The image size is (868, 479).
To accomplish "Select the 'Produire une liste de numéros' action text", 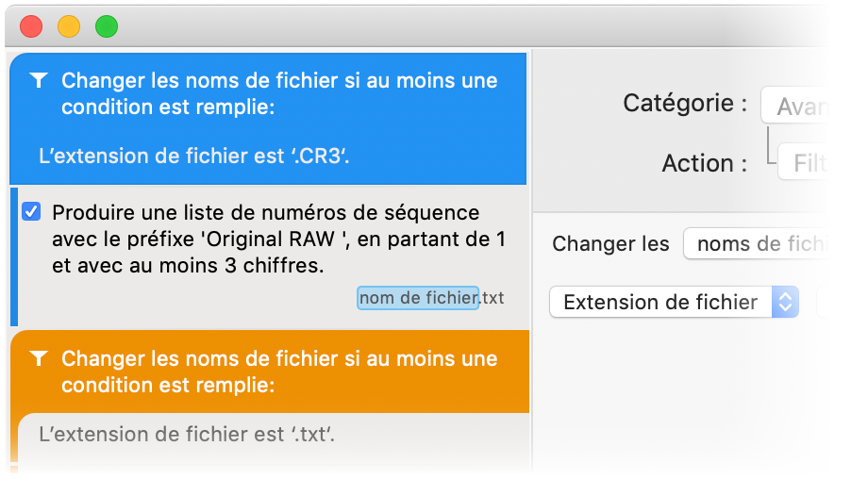I will (266, 239).
